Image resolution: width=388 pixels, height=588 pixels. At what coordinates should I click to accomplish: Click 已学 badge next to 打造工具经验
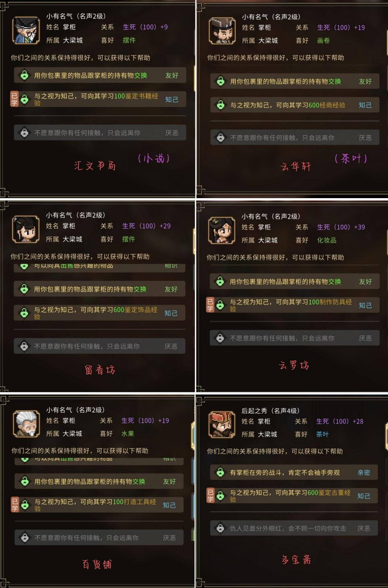click(x=15, y=504)
